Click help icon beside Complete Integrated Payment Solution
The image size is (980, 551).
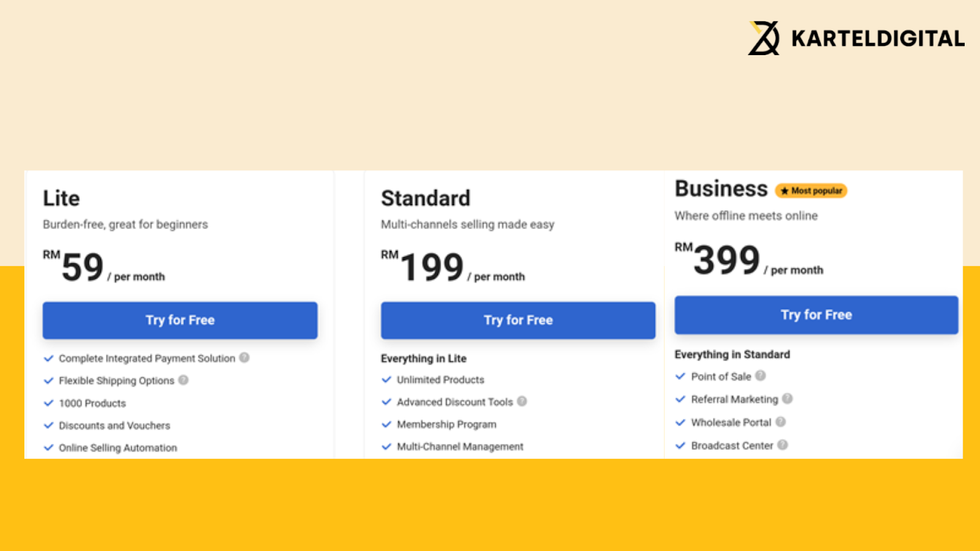click(x=244, y=358)
